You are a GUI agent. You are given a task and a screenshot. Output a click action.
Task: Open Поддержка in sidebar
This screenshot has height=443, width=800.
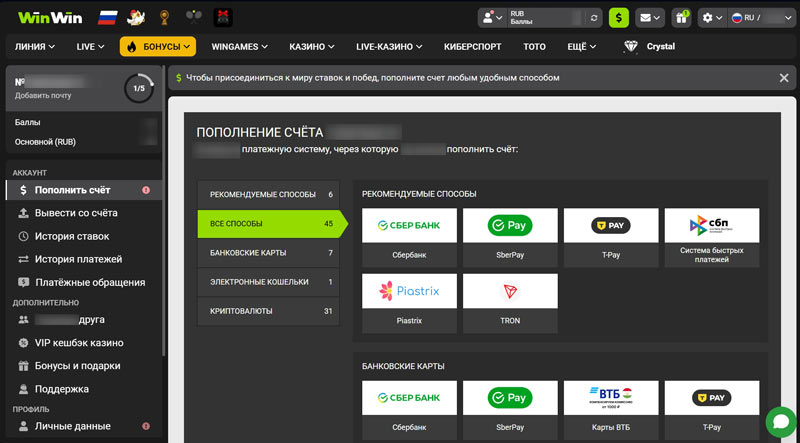click(x=84, y=389)
